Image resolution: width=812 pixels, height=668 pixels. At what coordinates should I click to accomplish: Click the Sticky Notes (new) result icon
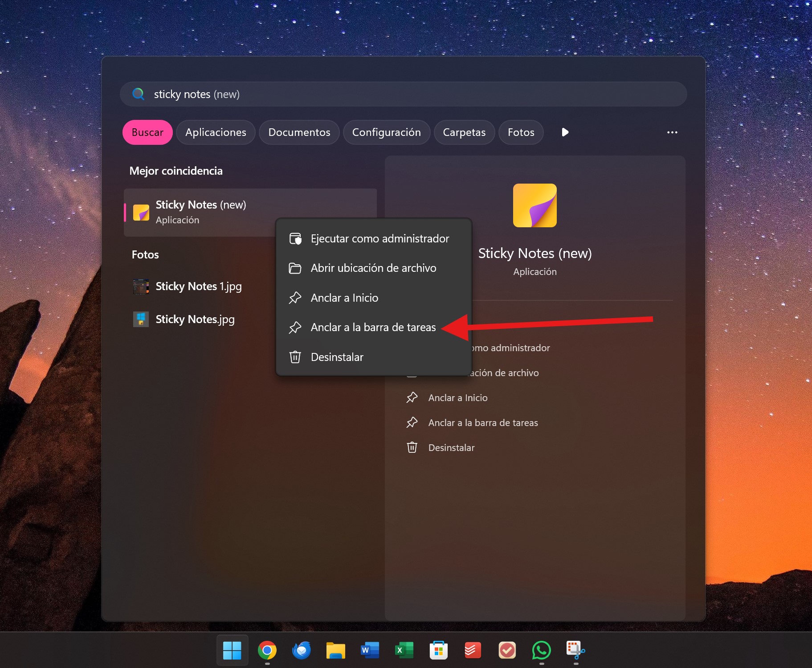141,213
